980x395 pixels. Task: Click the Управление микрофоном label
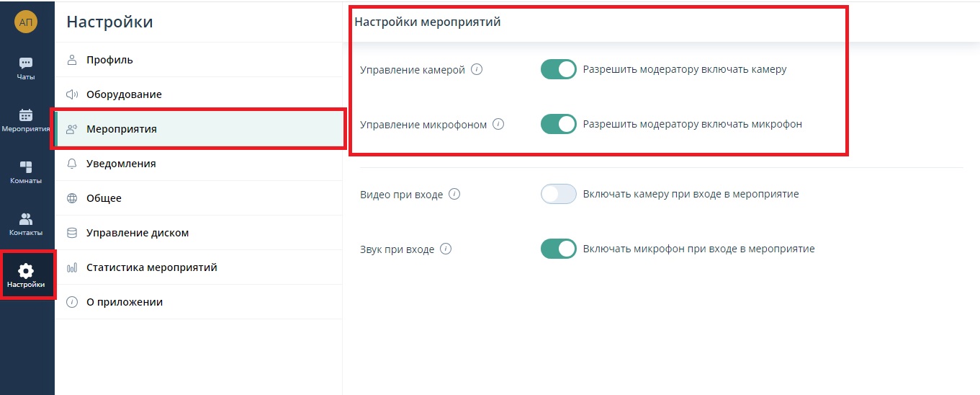(423, 125)
